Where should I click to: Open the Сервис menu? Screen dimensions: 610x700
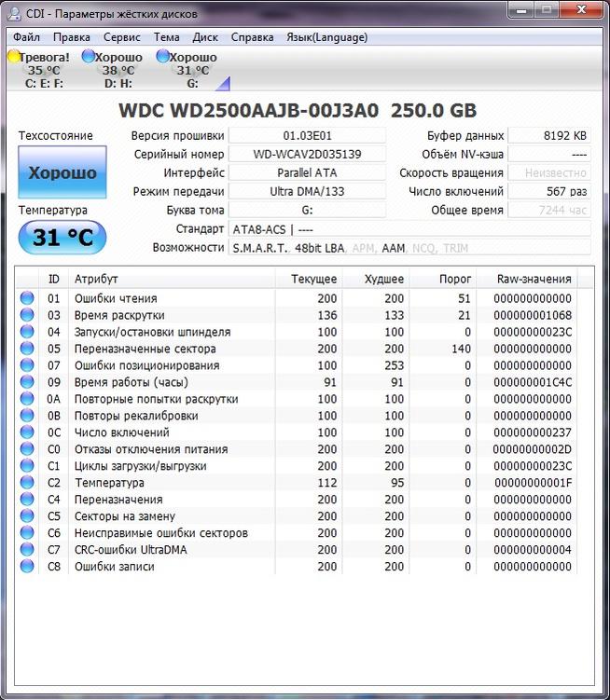121,37
